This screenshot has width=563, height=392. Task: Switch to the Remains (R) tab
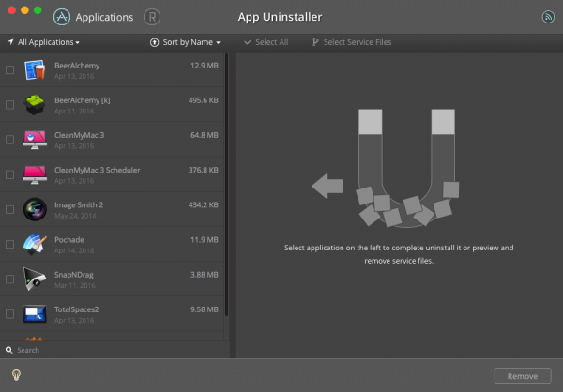pos(152,17)
